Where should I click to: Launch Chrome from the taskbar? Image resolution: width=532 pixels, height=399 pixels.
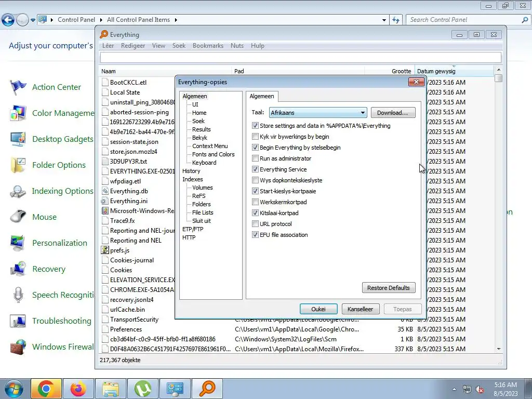click(x=46, y=389)
